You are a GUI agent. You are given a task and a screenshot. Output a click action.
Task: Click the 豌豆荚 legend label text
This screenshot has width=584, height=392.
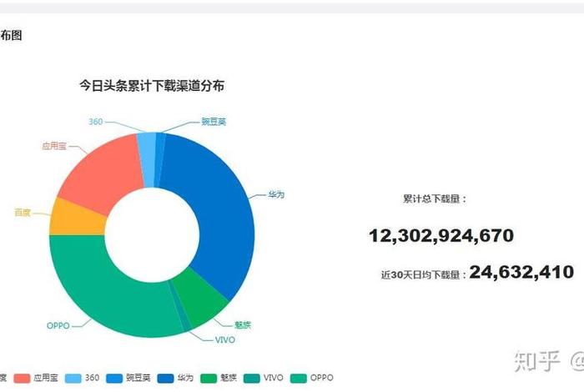pyautogui.click(x=138, y=378)
